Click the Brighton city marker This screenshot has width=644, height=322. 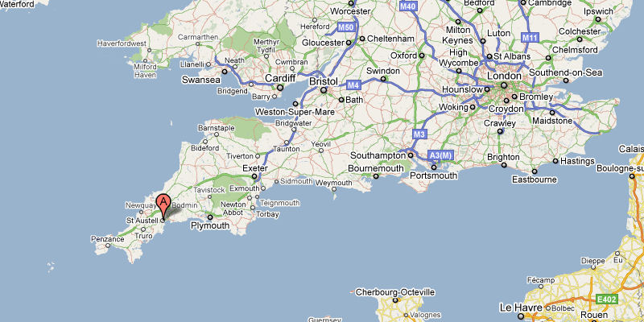tap(504, 165)
